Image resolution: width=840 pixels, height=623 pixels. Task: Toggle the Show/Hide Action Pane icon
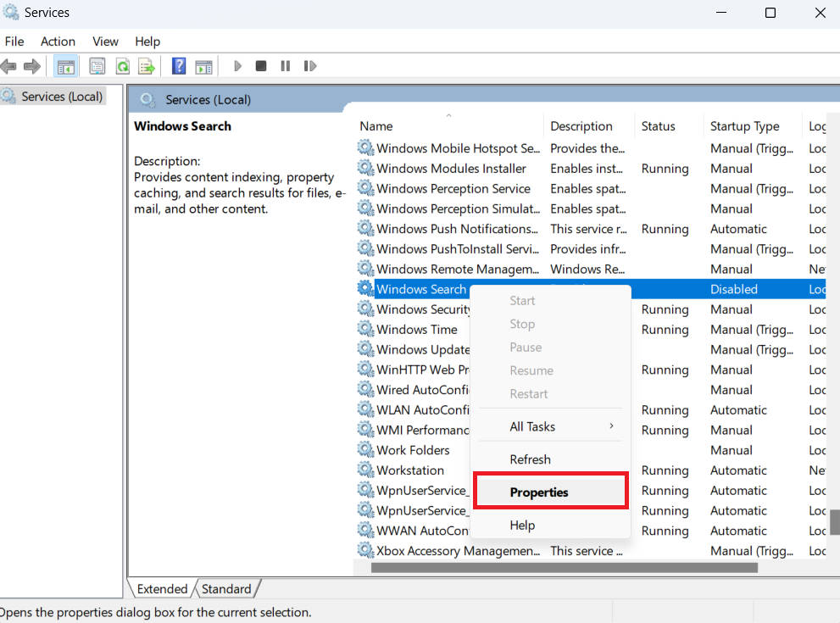pos(203,66)
